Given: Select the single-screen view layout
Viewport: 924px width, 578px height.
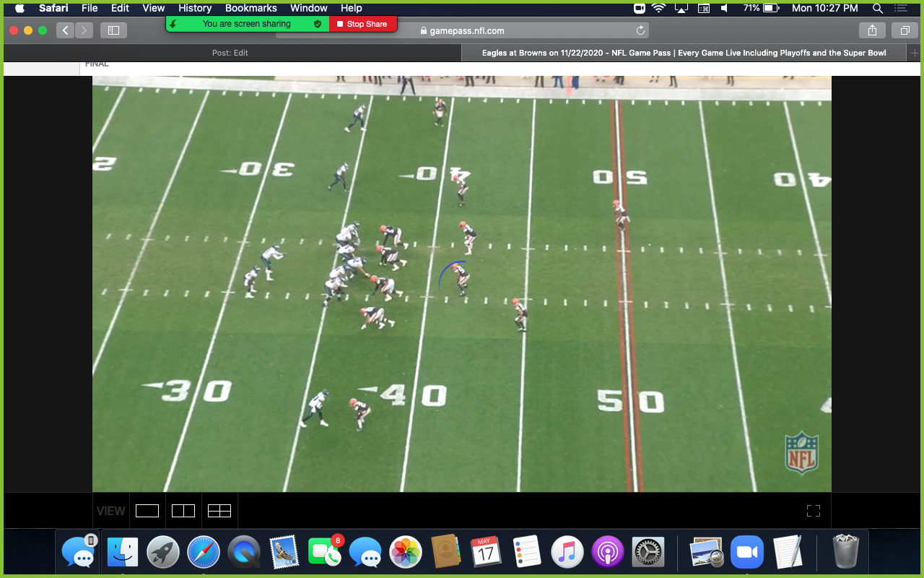Looking at the screenshot, I should (147, 510).
